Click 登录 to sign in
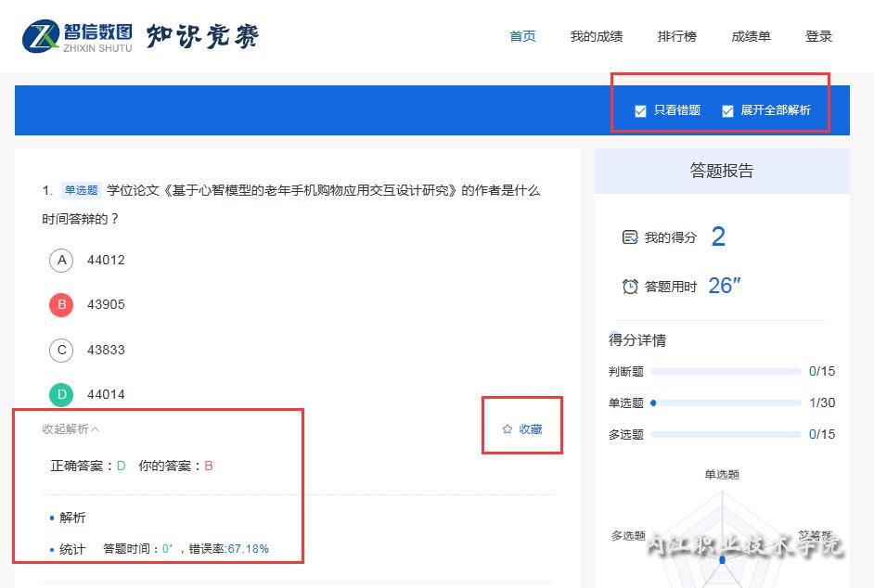Image resolution: width=874 pixels, height=588 pixels. 819,37
